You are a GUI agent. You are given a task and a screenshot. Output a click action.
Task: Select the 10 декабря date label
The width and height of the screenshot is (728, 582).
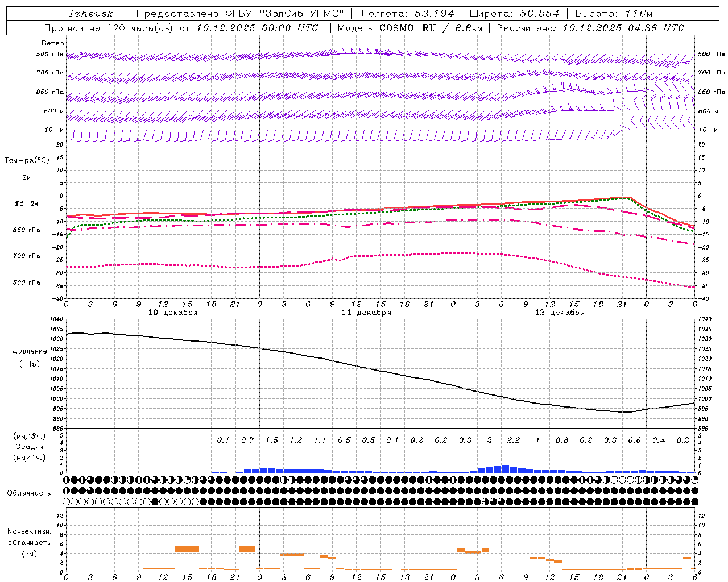[x=173, y=313]
